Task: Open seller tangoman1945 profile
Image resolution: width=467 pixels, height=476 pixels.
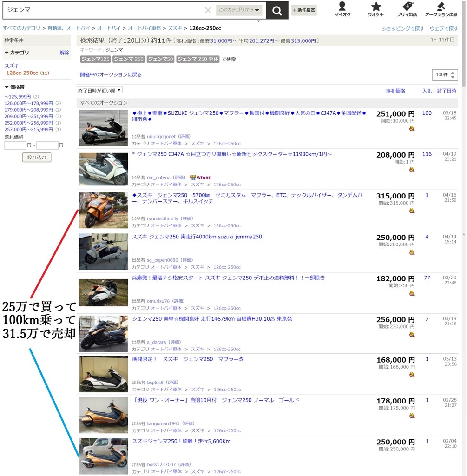Action: click(163, 423)
